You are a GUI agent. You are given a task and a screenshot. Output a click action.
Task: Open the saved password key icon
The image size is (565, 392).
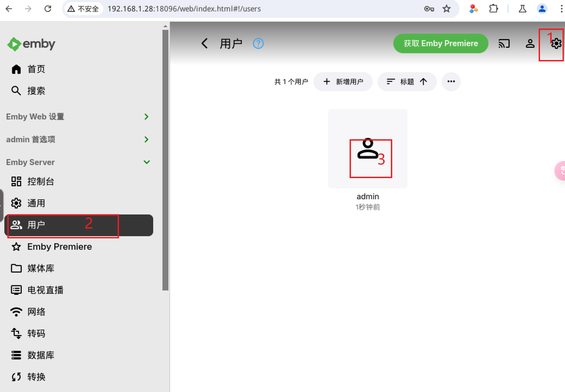pos(429,9)
